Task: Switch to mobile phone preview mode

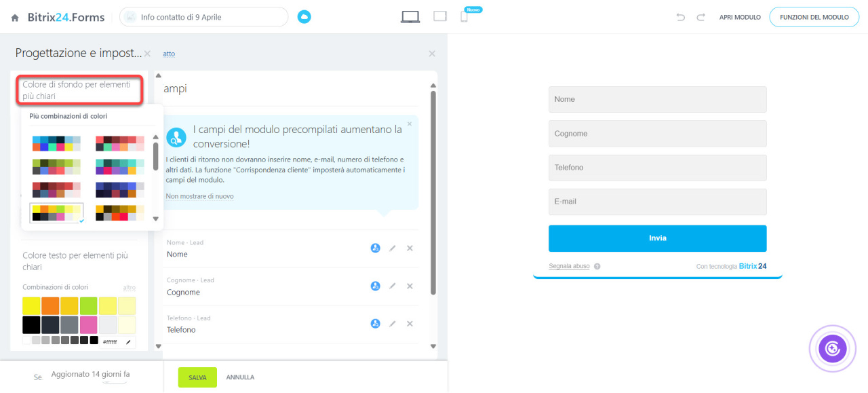Action: (464, 17)
